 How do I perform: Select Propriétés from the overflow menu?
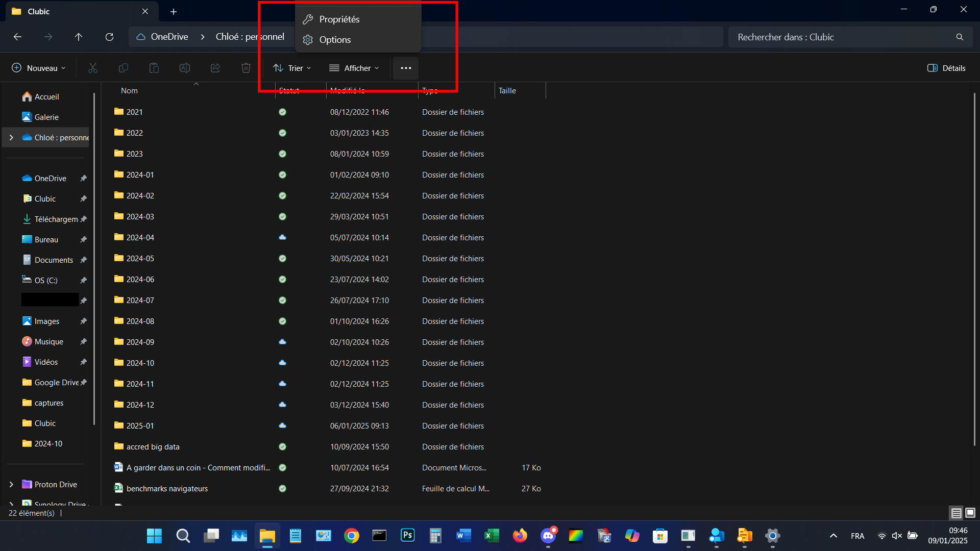point(339,19)
